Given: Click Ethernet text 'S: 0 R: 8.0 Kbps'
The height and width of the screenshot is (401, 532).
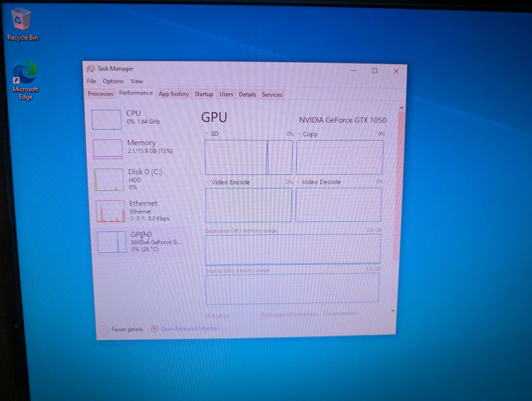Looking at the screenshot, I should [150, 218].
